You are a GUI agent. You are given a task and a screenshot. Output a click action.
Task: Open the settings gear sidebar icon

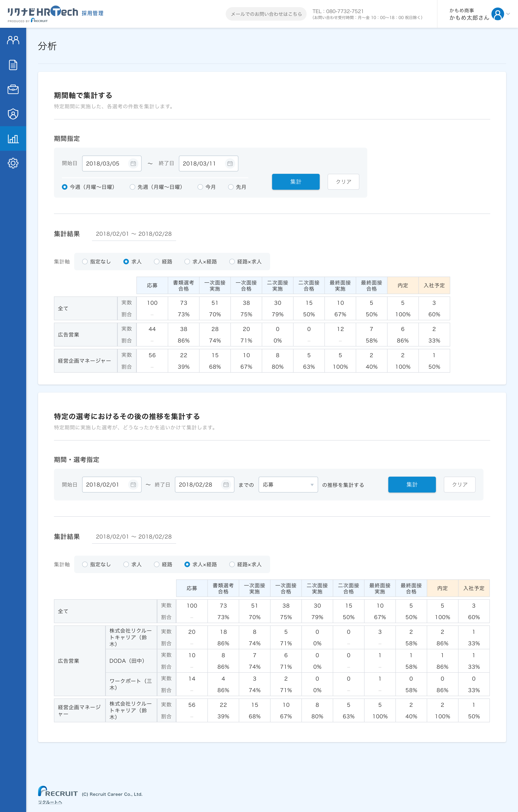(13, 163)
